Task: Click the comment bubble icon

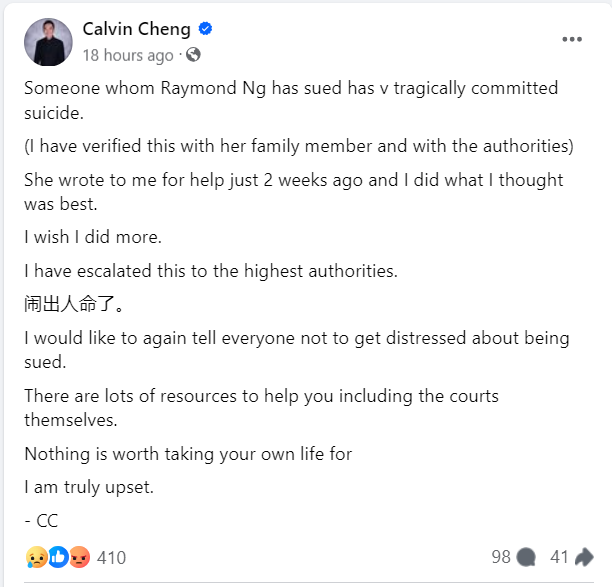Action: click(526, 557)
